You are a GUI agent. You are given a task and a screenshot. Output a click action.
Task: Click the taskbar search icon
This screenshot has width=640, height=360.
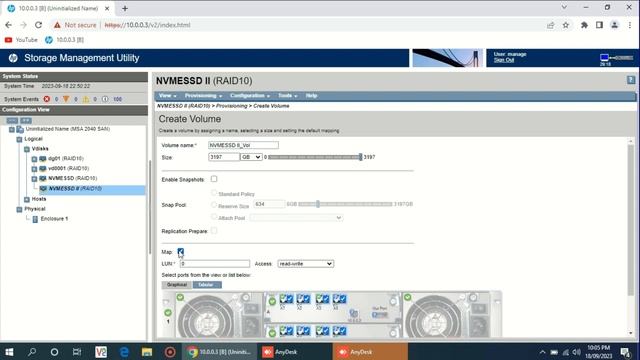coord(32,352)
